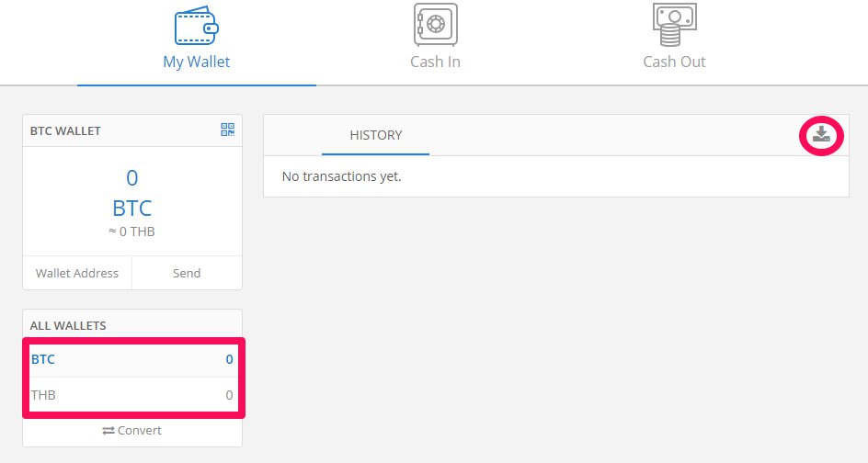Viewport: 868px width, 463px height.
Task: Click the Convert link below All Wallets
Action: tap(132, 430)
